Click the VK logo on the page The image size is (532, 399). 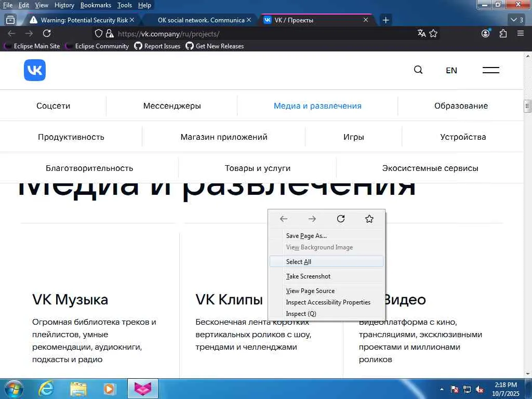pyautogui.click(x=35, y=70)
